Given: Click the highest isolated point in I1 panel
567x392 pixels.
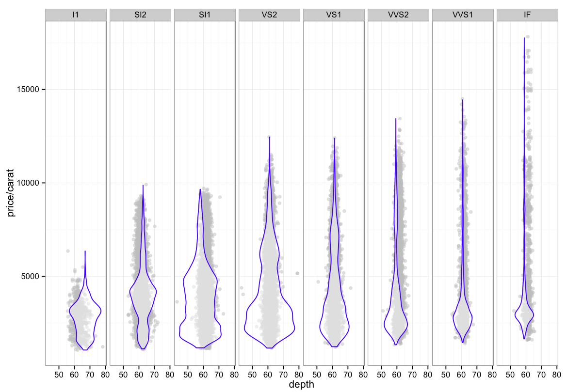Looking at the screenshot, I should pyautogui.click(x=68, y=251).
